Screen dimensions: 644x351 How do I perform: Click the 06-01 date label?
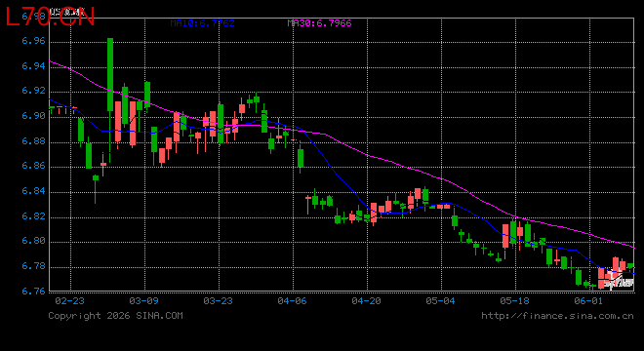click(x=588, y=301)
